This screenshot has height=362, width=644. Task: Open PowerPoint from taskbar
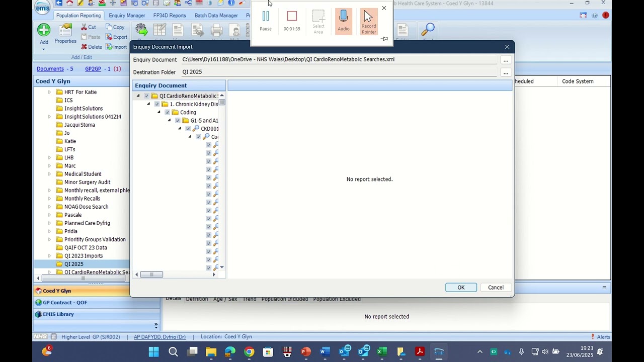point(306,351)
